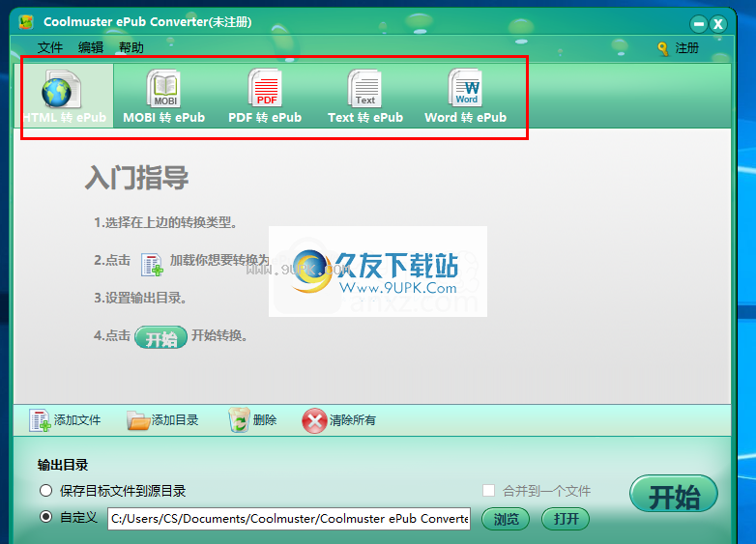Click the Coolmuster app icon in the title bar
The height and width of the screenshot is (544, 756).
coord(26,21)
